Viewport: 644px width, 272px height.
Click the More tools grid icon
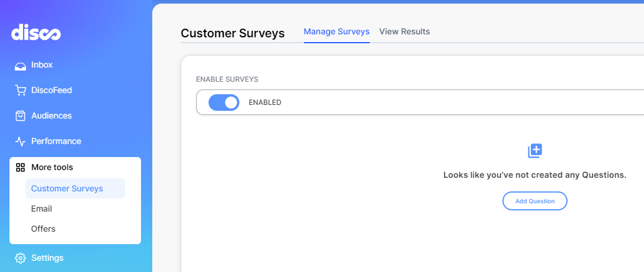coord(20,167)
